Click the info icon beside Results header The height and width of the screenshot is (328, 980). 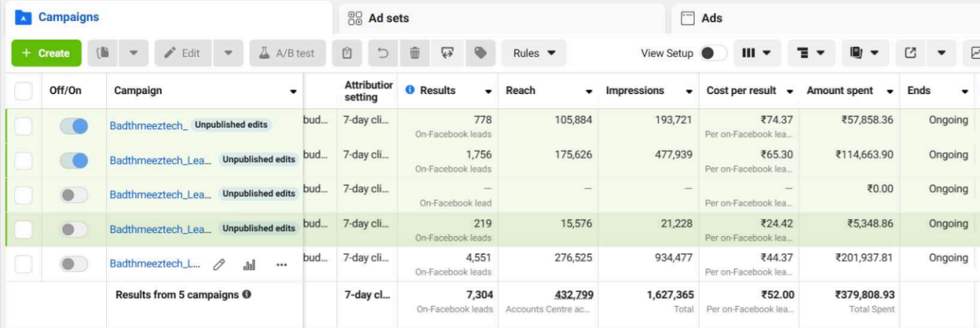click(410, 90)
